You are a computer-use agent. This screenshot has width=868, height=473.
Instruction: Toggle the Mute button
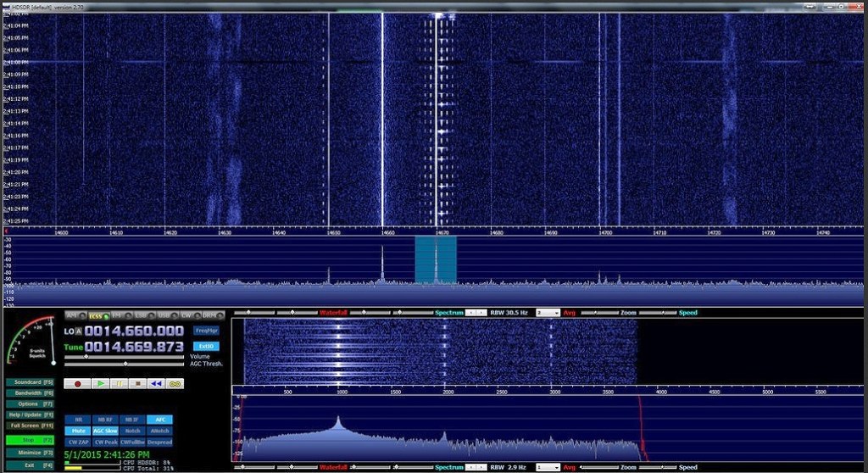point(78,431)
